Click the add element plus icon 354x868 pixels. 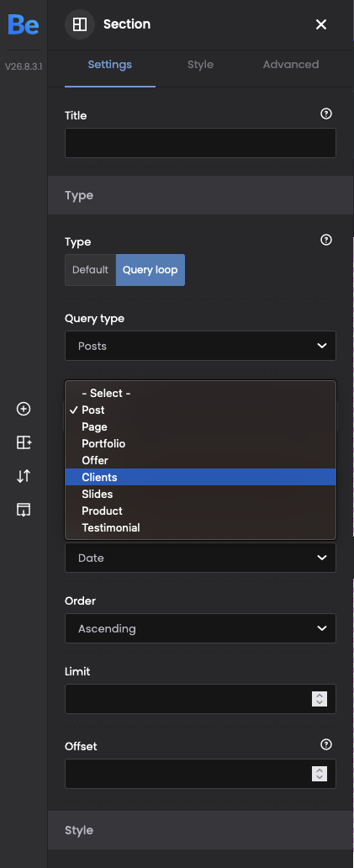click(24, 409)
